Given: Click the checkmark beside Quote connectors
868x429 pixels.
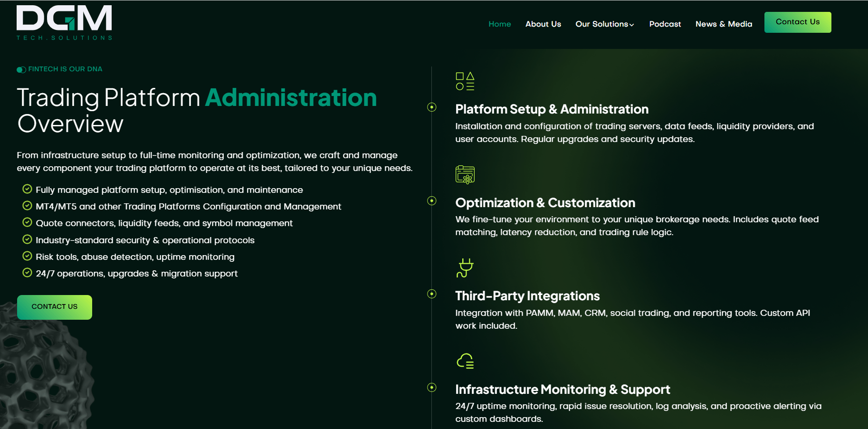Looking at the screenshot, I should tap(28, 222).
